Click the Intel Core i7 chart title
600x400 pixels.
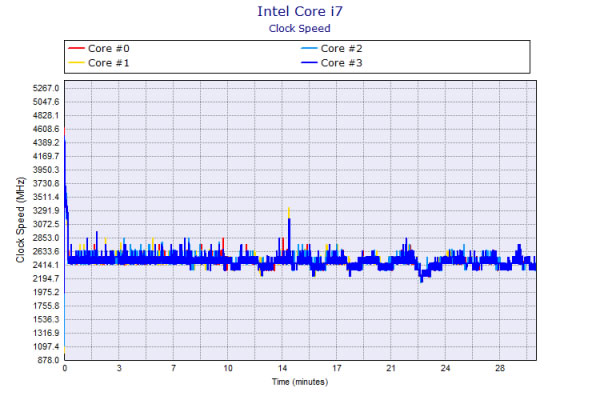[300, 11]
